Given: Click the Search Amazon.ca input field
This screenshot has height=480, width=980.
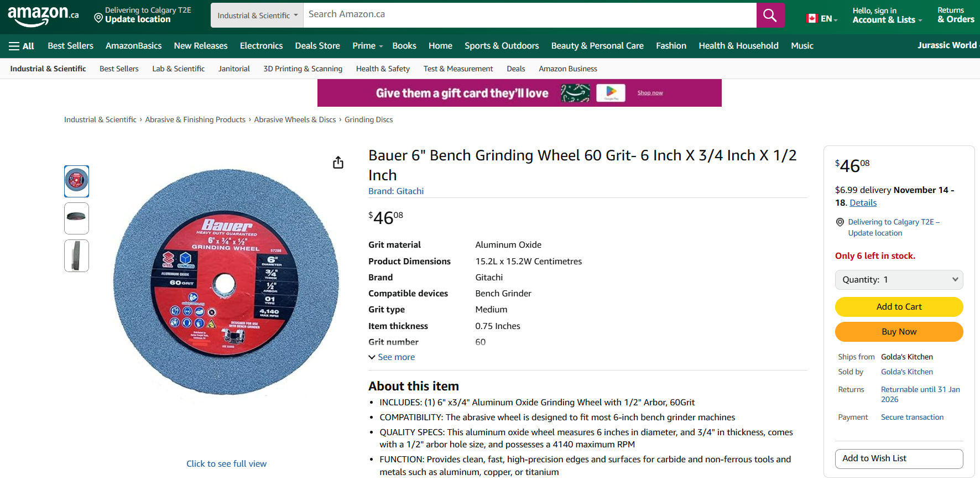Looking at the screenshot, I should [x=530, y=15].
